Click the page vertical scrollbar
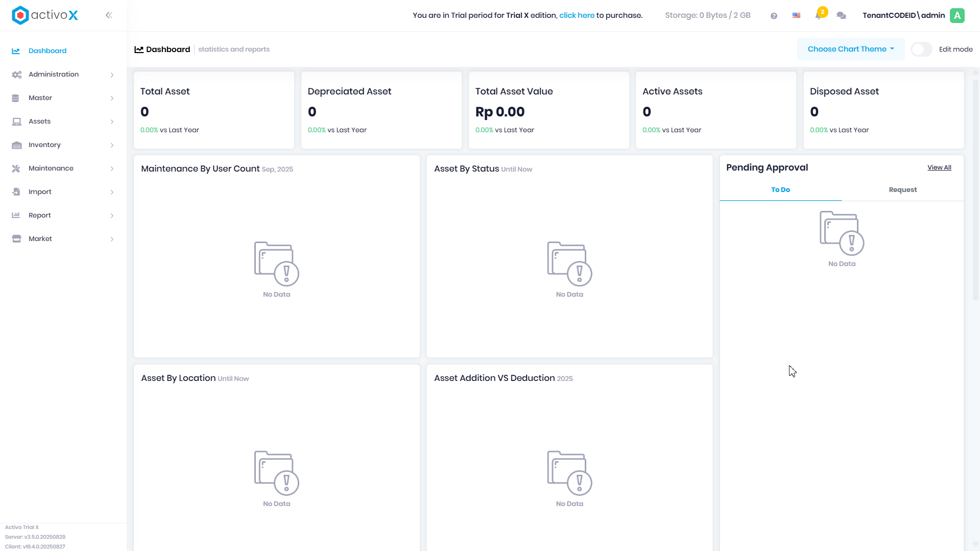The image size is (980, 551). click(x=975, y=189)
